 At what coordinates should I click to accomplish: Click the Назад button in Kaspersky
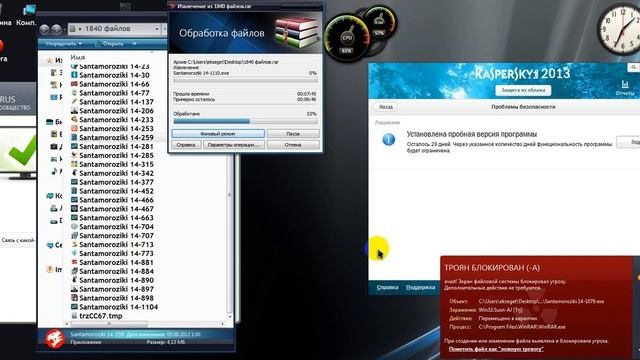385,107
